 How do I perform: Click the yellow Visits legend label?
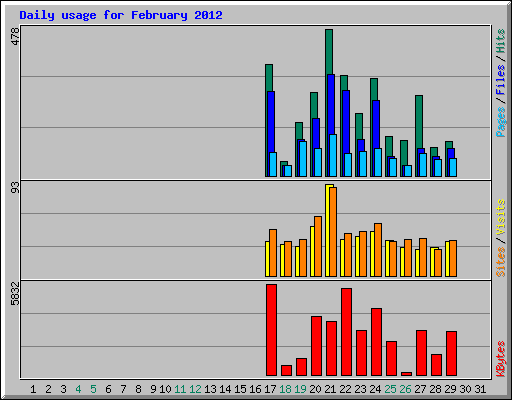501,217
